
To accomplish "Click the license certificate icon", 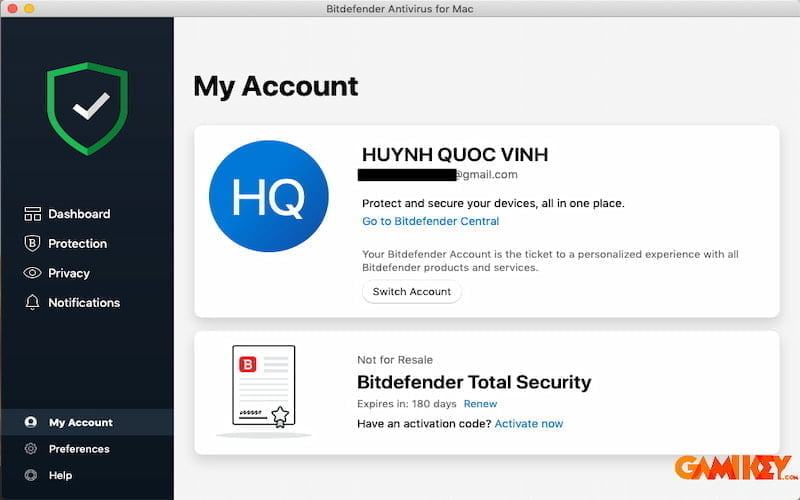I will (x=263, y=387).
